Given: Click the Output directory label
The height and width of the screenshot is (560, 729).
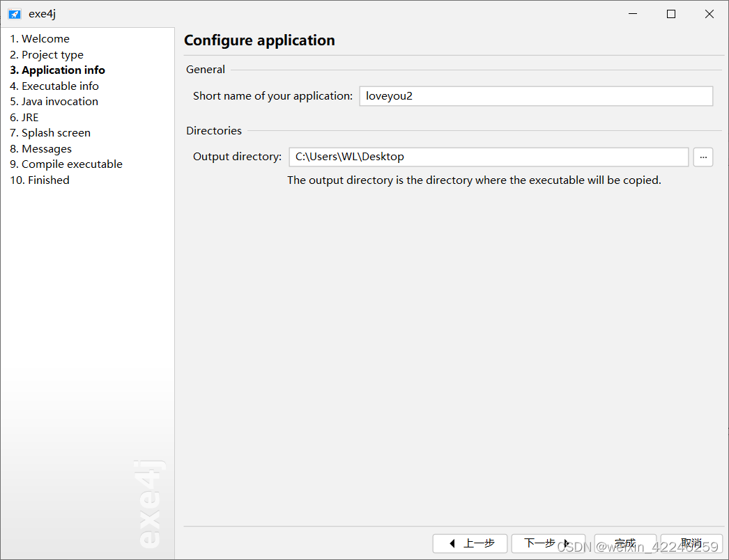Looking at the screenshot, I should pos(237,157).
